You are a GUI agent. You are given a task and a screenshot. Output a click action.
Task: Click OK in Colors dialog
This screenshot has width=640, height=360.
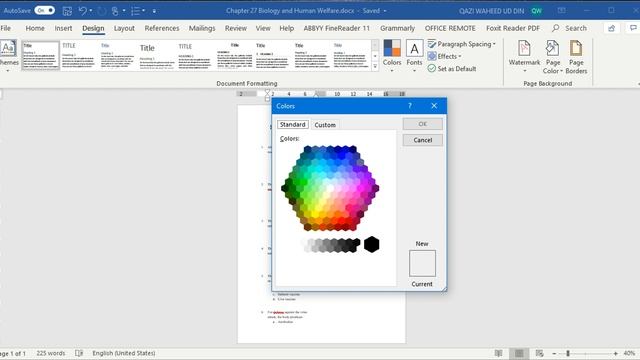click(x=422, y=124)
